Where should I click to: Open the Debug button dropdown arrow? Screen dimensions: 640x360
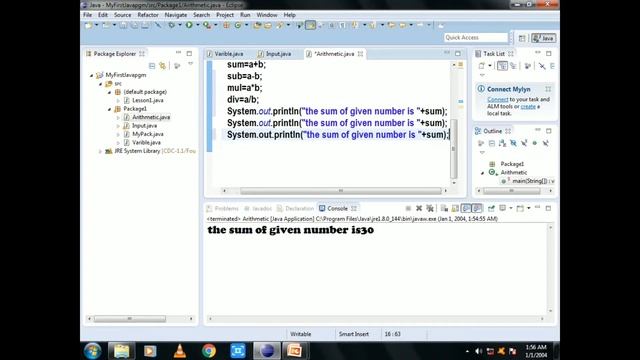click(180, 25)
